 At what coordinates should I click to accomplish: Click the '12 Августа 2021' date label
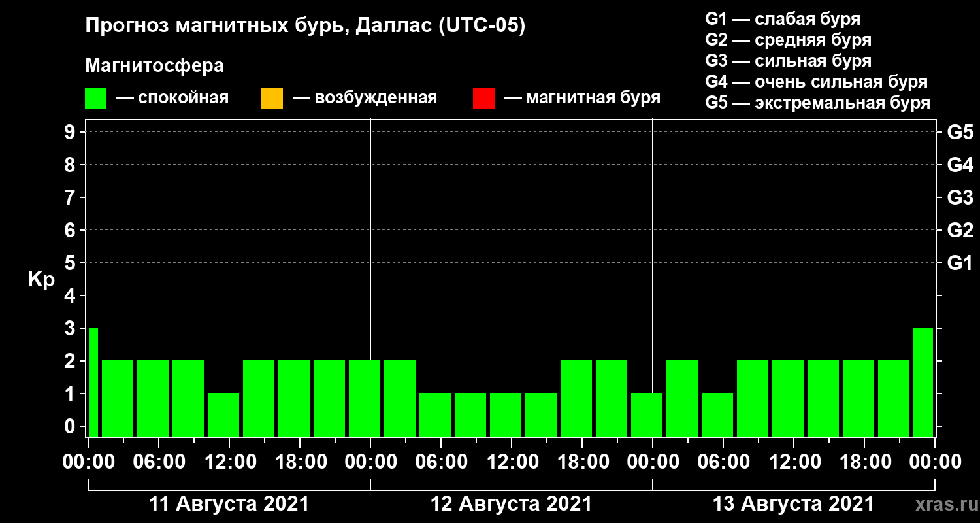pos(512,504)
